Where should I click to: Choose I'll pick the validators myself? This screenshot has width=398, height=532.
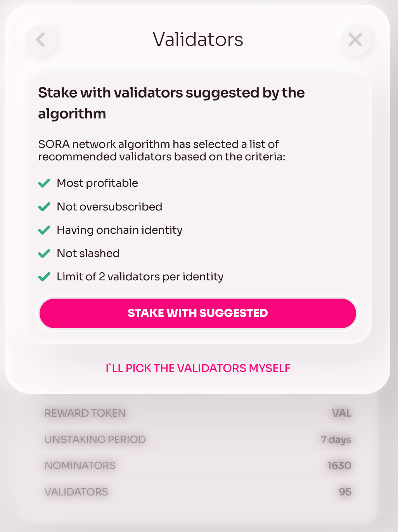(198, 368)
